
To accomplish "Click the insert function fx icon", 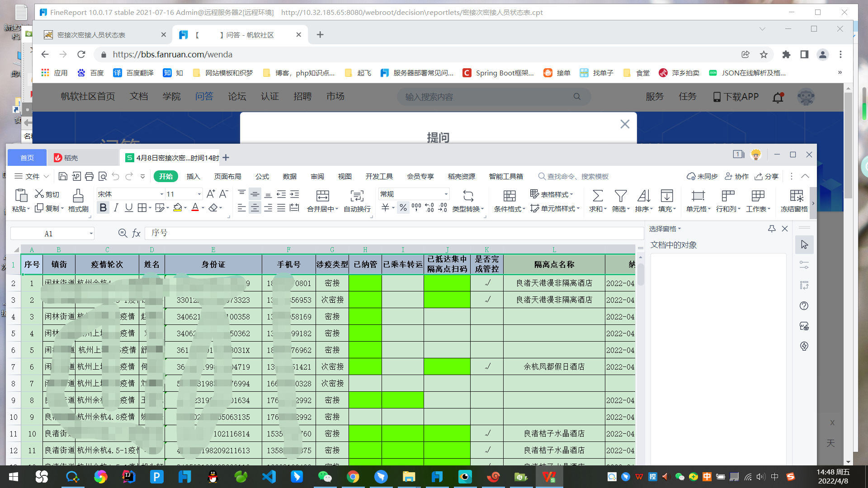I will 136,233.
